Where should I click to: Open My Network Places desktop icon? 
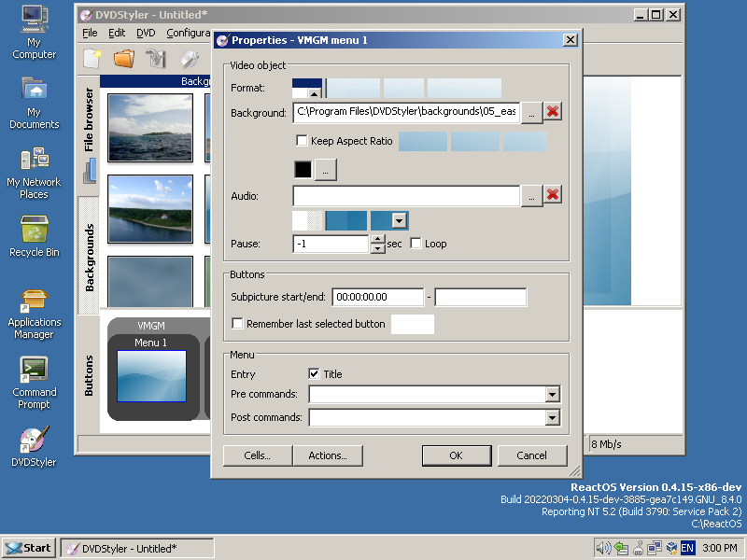[x=34, y=173]
